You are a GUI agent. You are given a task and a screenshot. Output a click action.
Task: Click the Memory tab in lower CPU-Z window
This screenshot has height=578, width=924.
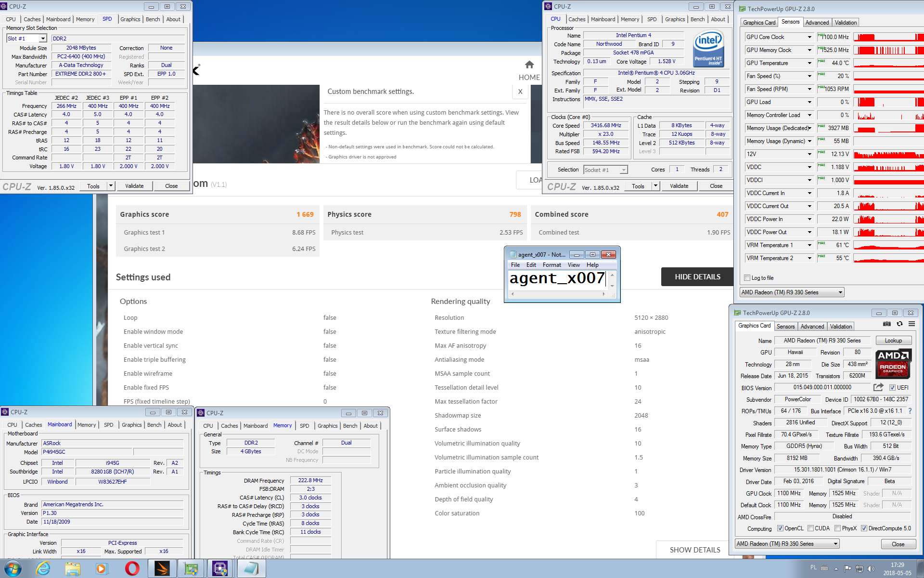(x=282, y=425)
